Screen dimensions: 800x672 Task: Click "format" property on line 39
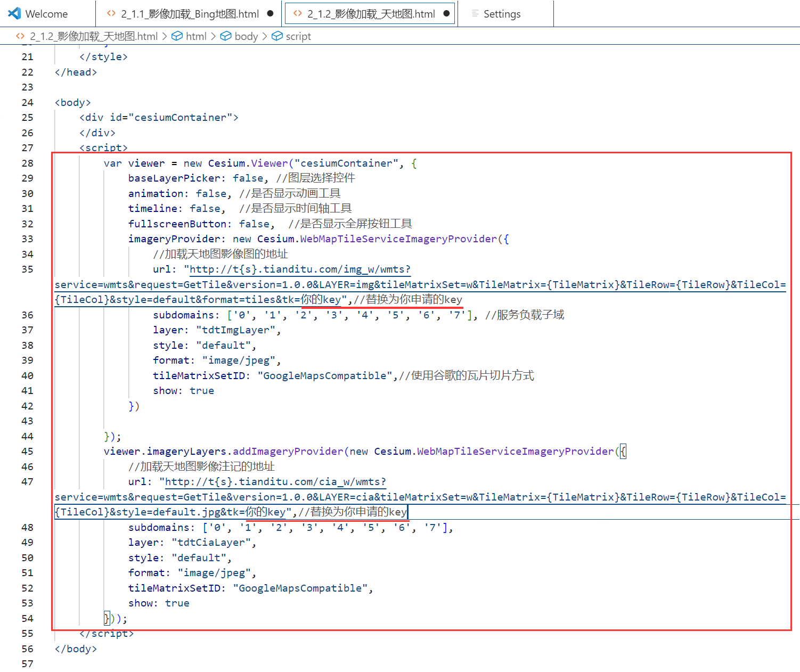(171, 360)
